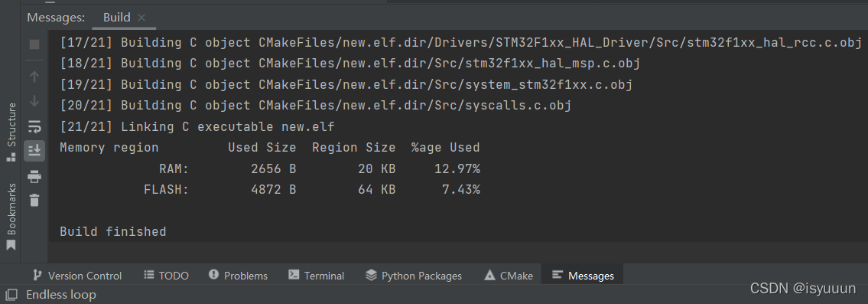Toggle scroll to end of output
Screen dimensions: 868x304
coord(34,150)
